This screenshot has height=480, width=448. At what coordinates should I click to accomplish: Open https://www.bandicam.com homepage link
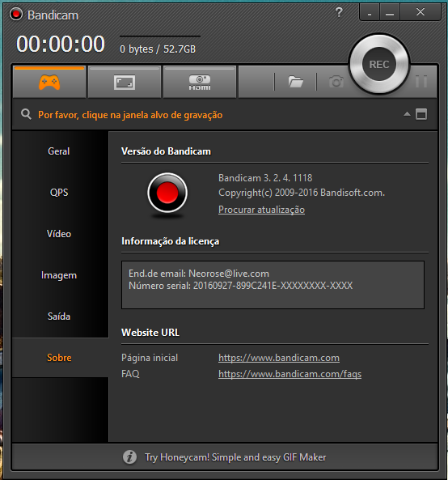[x=279, y=358]
